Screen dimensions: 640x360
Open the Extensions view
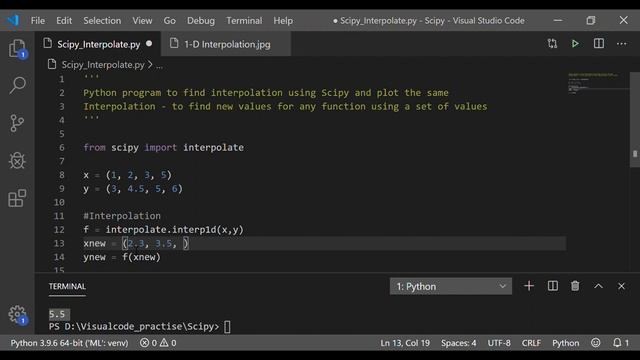coord(17,198)
